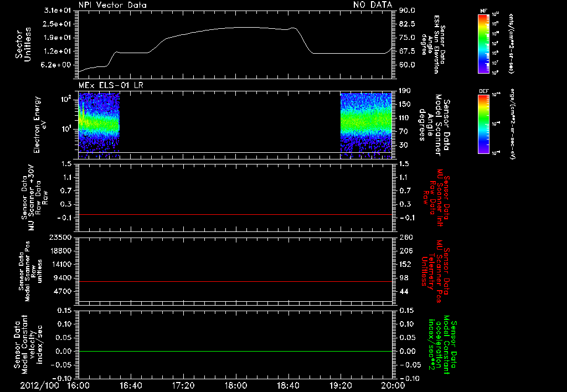Click the '18:00' time axis label
567x392 pixels.
(x=236, y=385)
